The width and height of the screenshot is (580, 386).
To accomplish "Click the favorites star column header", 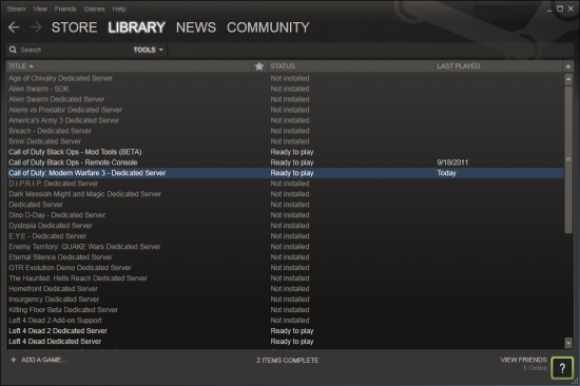I will pyautogui.click(x=259, y=66).
